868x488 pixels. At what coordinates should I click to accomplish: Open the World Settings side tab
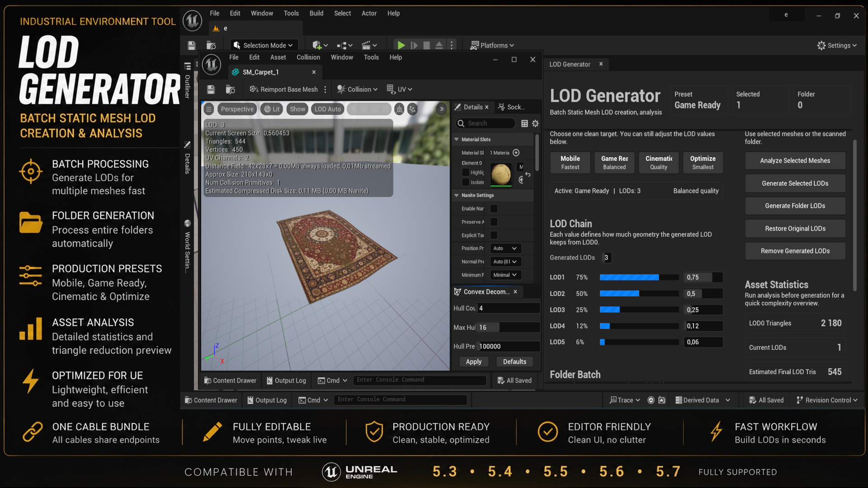point(187,247)
